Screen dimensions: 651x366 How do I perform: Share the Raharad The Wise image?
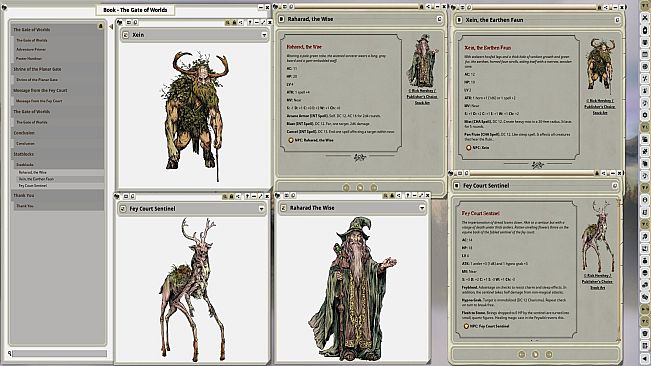pyautogui.click(x=399, y=195)
